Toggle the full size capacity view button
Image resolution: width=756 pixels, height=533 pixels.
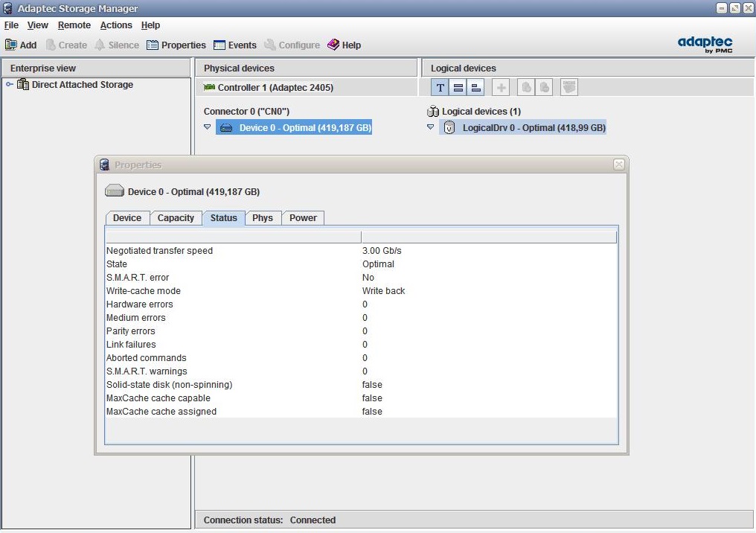(x=458, y=87)
